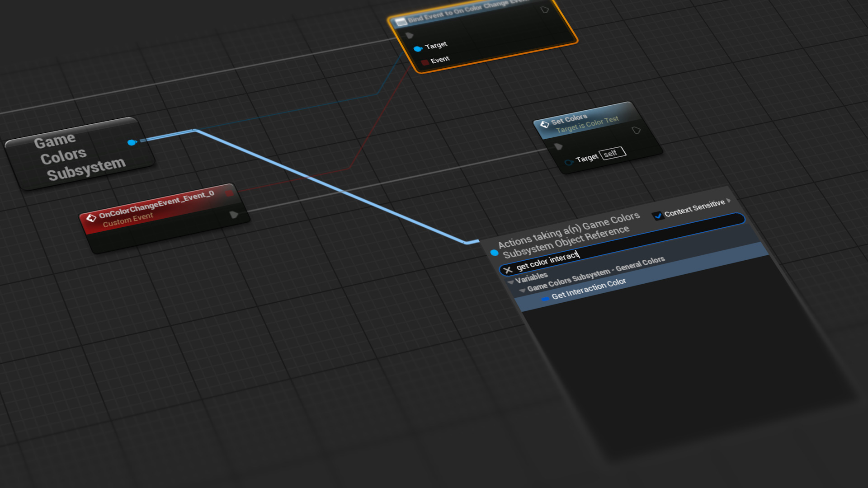Viewport: 868px width, 488px height.
Task: Click the blue variable pin icon beside Get Interaction Color
Action: pos(546,299)
